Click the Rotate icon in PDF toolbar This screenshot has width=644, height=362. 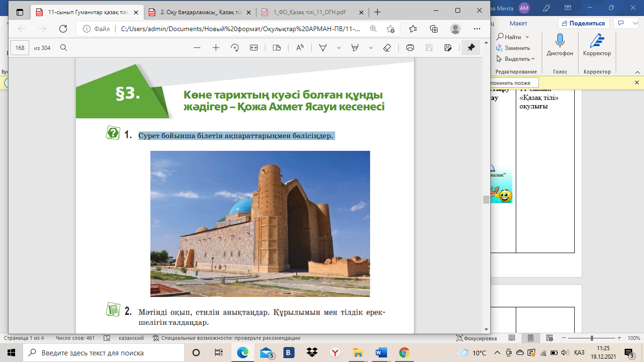[235, 48]
